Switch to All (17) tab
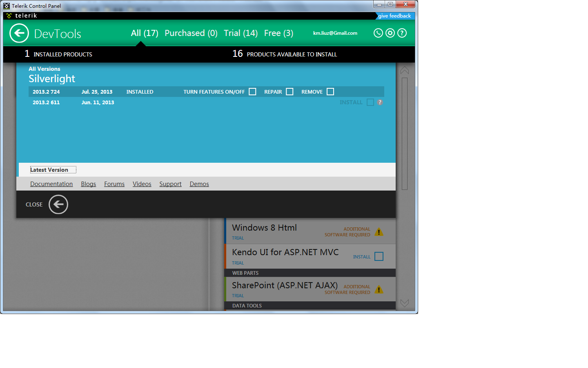 145,33
